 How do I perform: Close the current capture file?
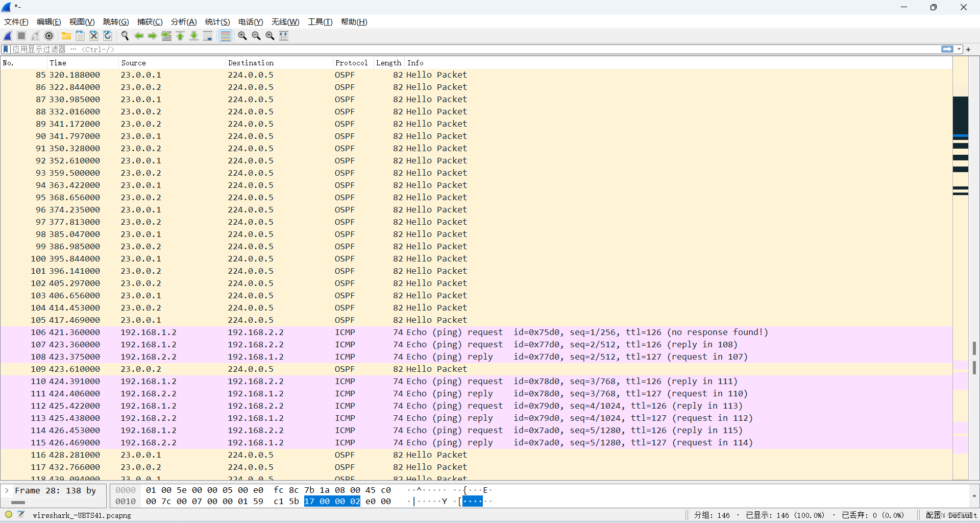tap(93, 36)
